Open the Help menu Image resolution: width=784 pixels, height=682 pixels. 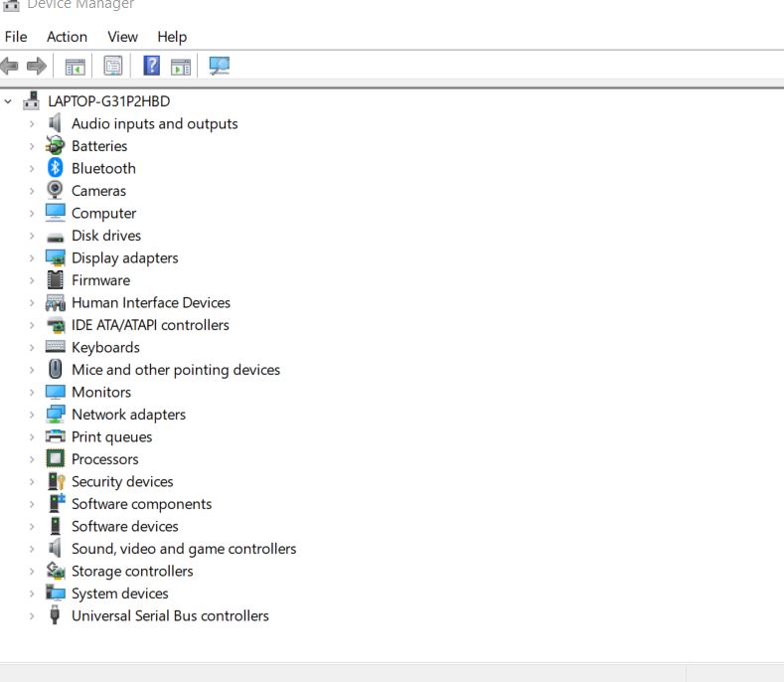tap(172, 37)
